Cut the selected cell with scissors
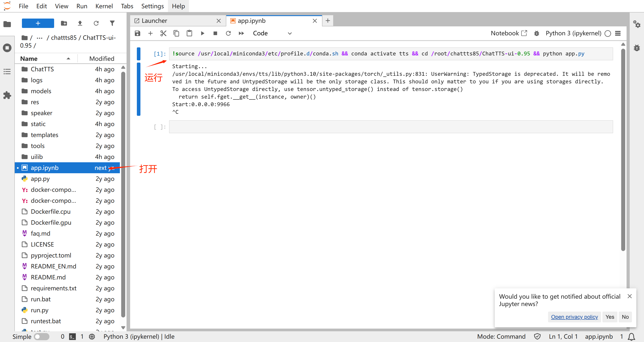 point(163,33)
